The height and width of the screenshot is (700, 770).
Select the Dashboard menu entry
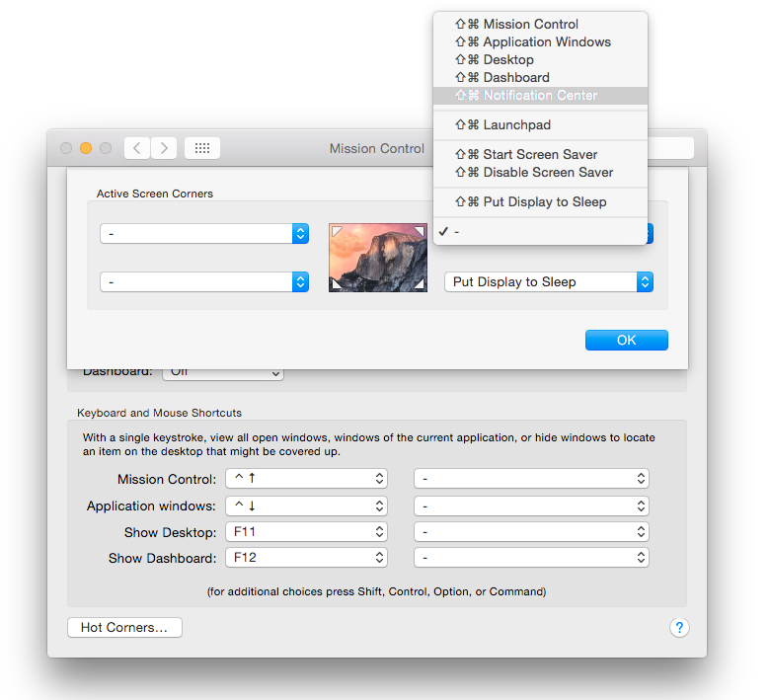coord(540,77)
